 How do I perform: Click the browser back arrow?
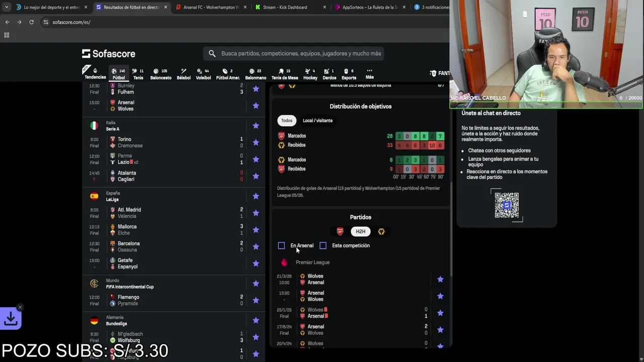point(7,22)
